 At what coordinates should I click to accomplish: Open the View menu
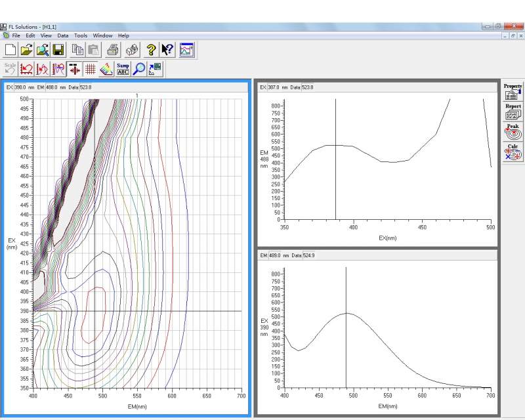point(46,35)
